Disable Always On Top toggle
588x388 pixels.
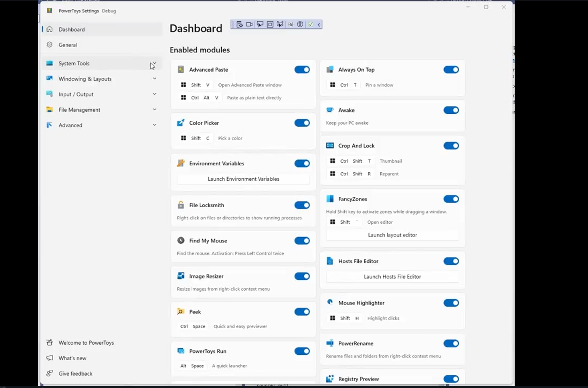click(x=451, y=70)
